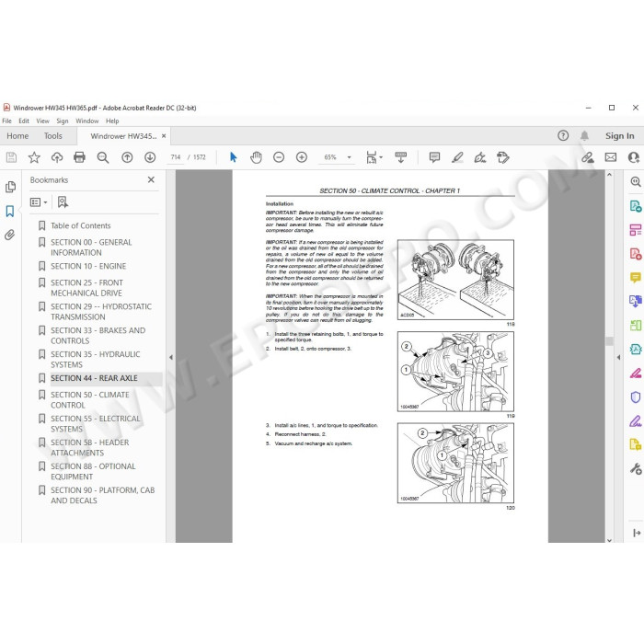Click the help question mark icon
This screenshot has width=644, height=644.
[x=563, y=135]
